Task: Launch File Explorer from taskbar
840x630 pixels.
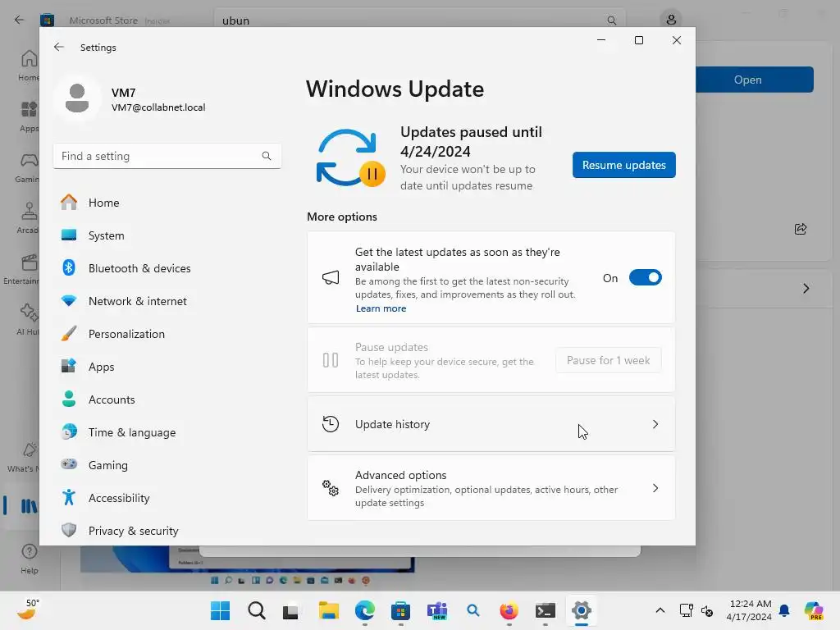Action: pyautogui.click(x=328, y=610)
